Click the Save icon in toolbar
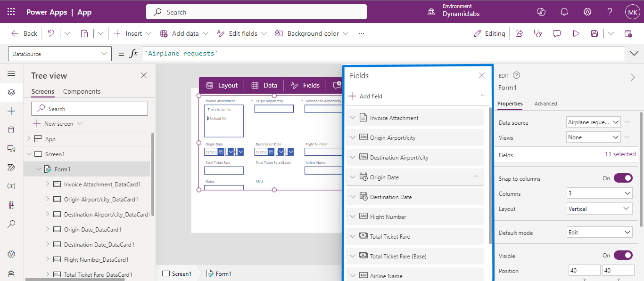Viewport: 644px width, 281px height. [594, 33]
